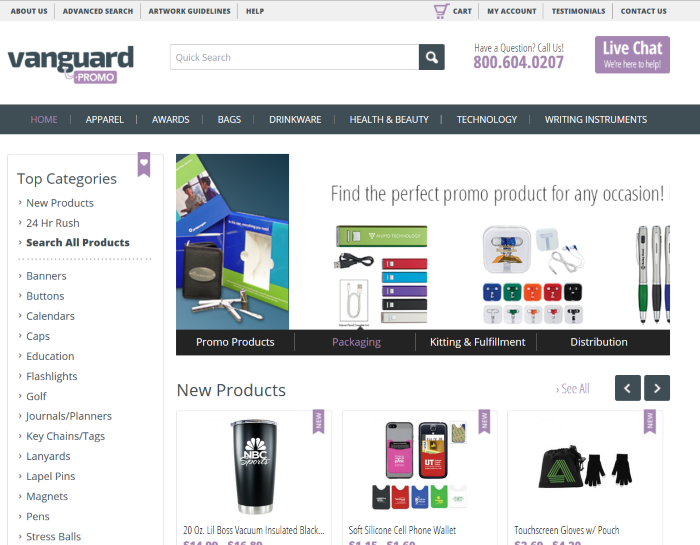Screen dimensions: 700x545
Task: Click the See All link
Action: (572, 389)
